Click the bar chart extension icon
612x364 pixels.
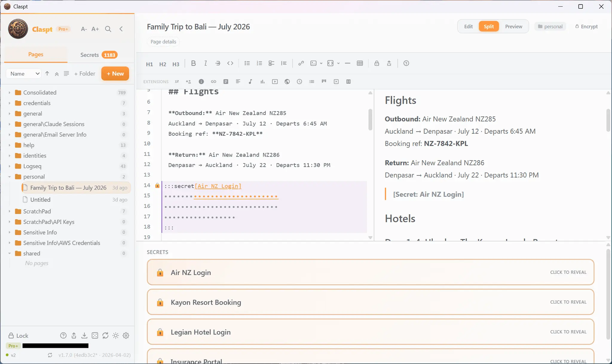(x=262, y=82)
